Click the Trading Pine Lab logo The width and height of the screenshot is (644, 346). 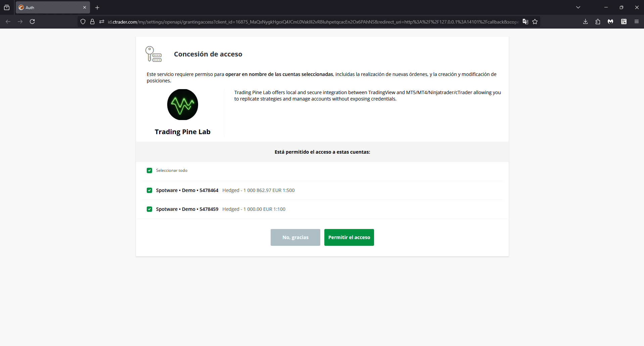183,105
